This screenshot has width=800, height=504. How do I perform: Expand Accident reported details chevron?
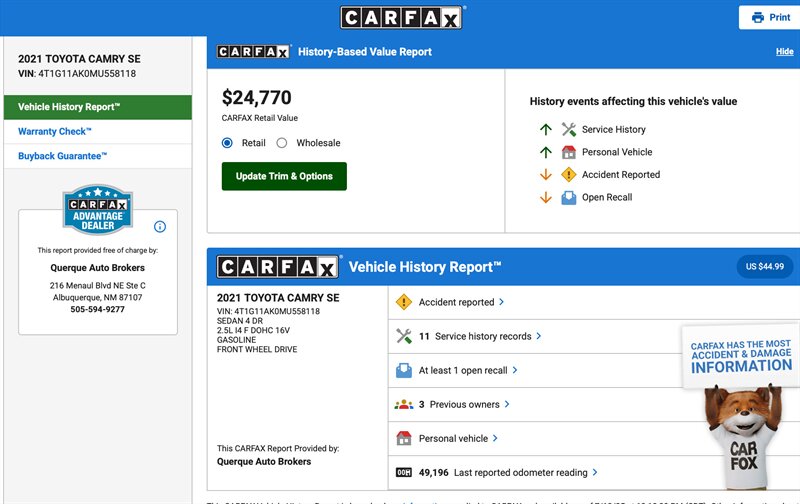point(502,302)
